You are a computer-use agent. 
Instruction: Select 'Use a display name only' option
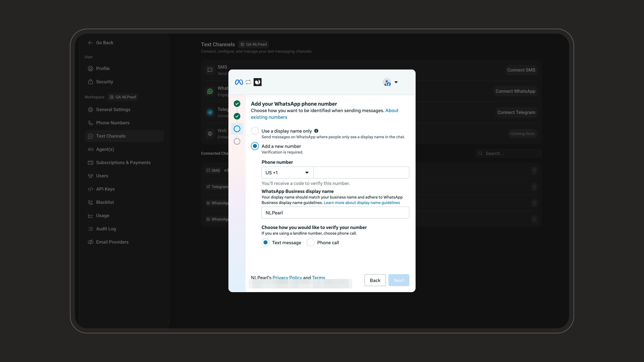(255, 131)
